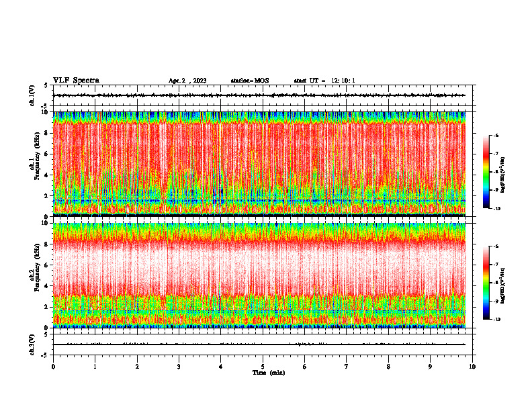Click the ch.3(V) waveform trace panel

tap(263, 345)
